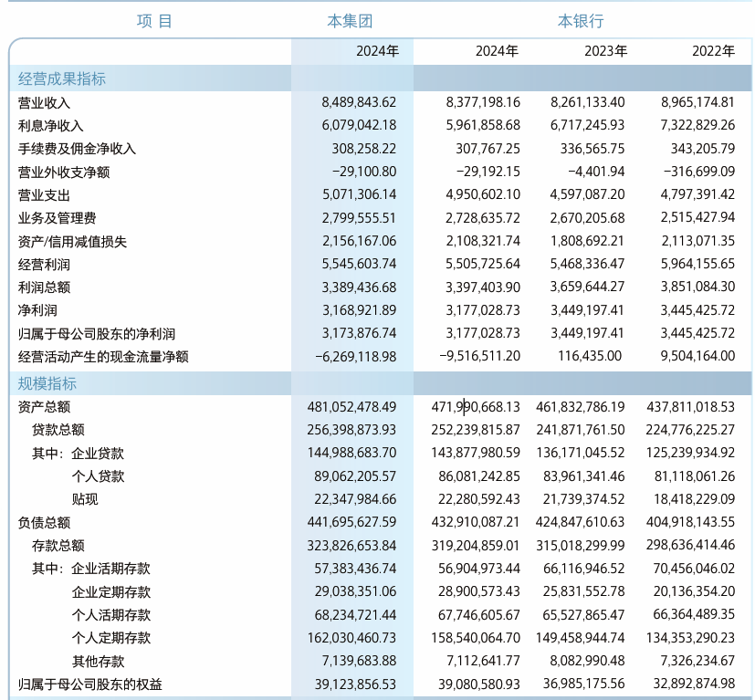The height and width of the screenshot is (700, 755).
Task: Select the 2023年 column header
Action: (605, 51)
